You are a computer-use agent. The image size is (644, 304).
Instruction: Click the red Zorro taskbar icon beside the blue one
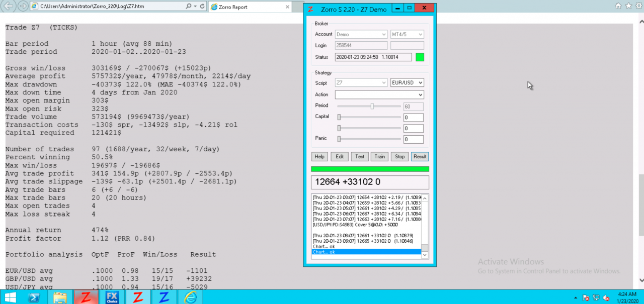(138, 297)
